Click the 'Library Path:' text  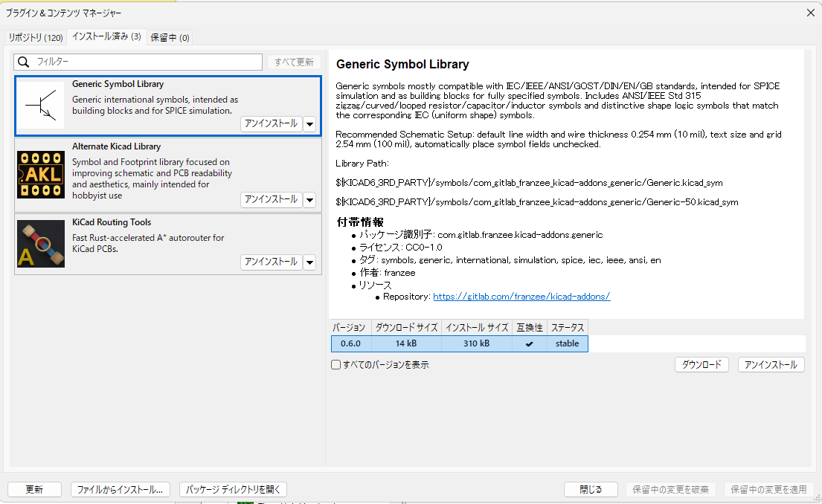[362, 164]
